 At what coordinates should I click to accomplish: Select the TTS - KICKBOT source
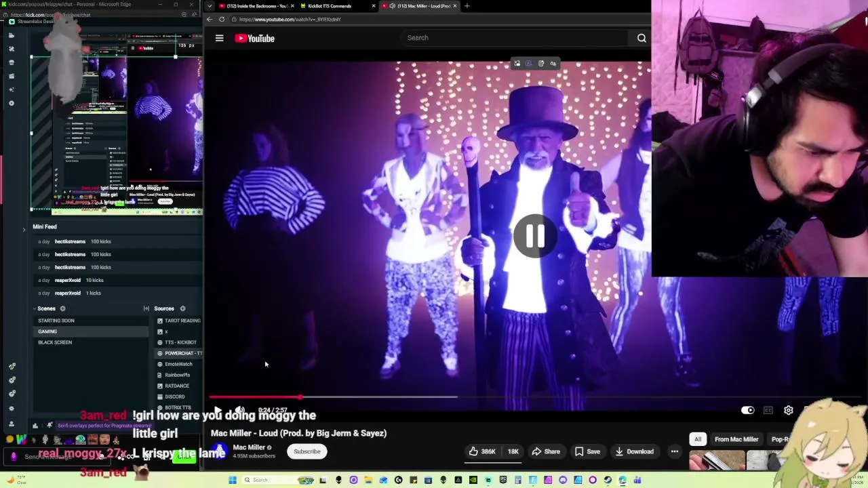pyautogui.click(x=179, y=342)
